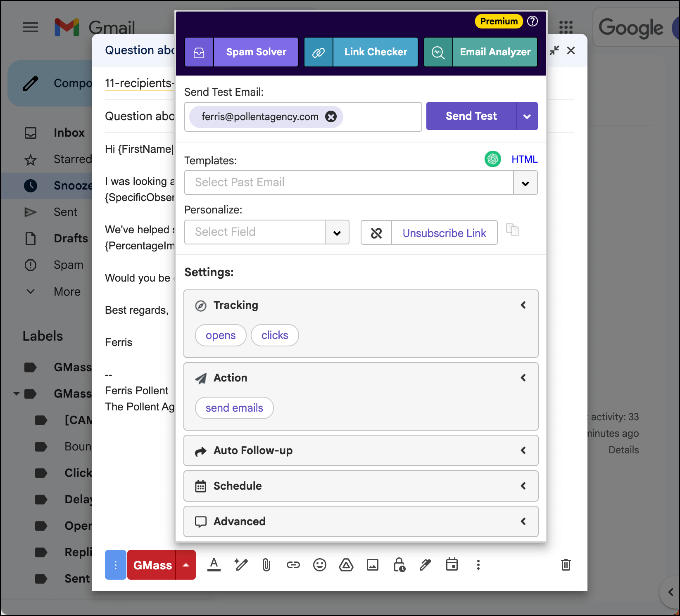Open the Link Checker tool
Screen dimensions: 680x616
tap(376, 52)
